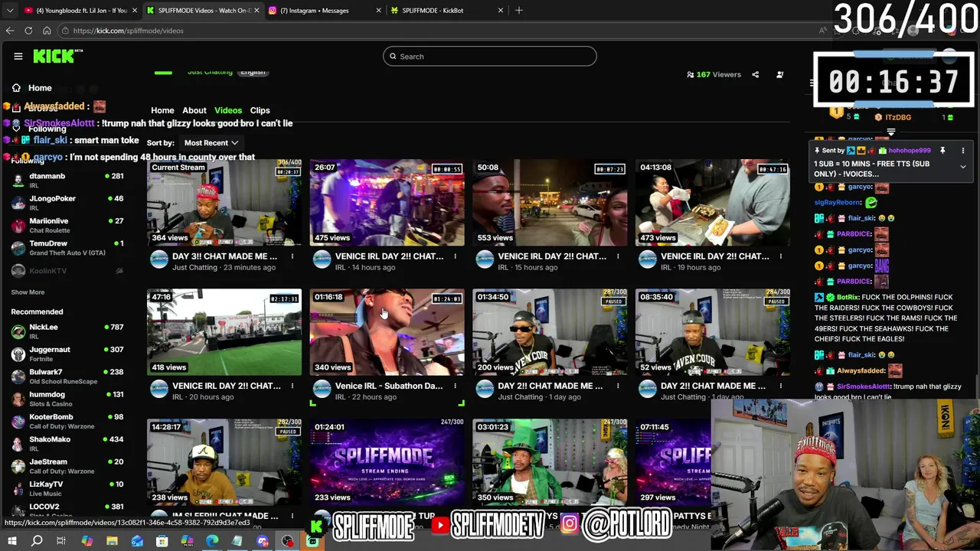This screenshot has width=980, height=551.
Task: Click the Venice IRL - Subathon Da... title
Action: (x=389, y=386)
